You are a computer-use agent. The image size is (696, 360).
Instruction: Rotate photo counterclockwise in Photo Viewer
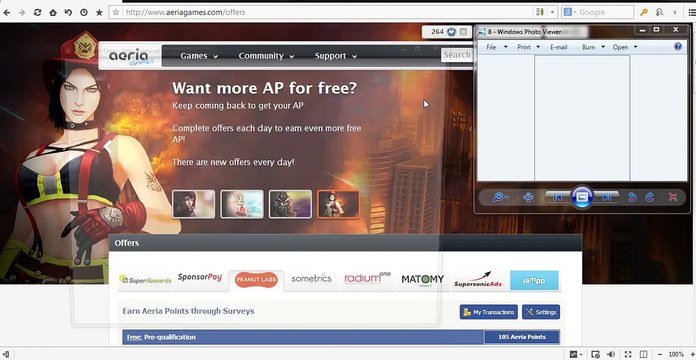pyautogui.click(x=633, y=197)
